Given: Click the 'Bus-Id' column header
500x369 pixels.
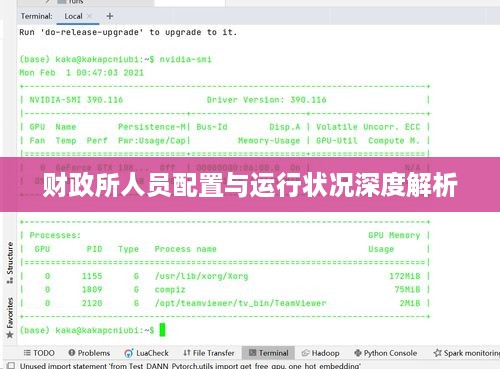Looking at the screenshot, I should (212, 127).
